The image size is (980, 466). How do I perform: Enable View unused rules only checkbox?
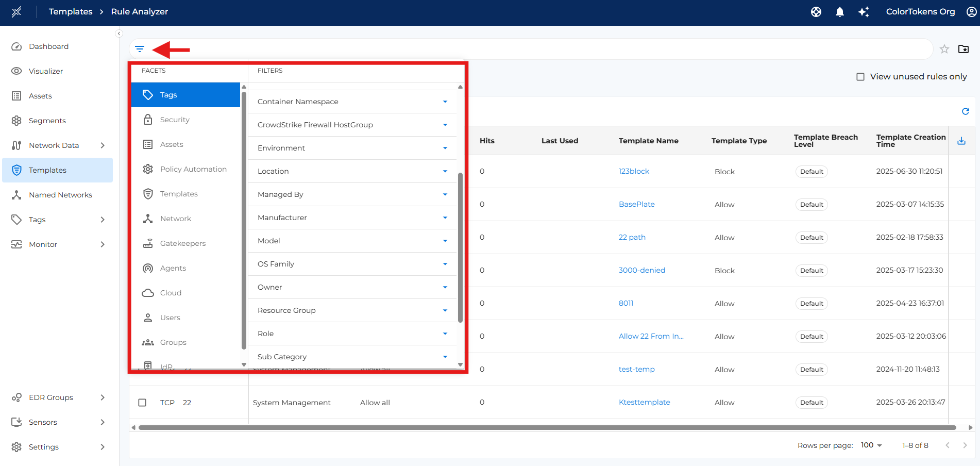point(860,77)
